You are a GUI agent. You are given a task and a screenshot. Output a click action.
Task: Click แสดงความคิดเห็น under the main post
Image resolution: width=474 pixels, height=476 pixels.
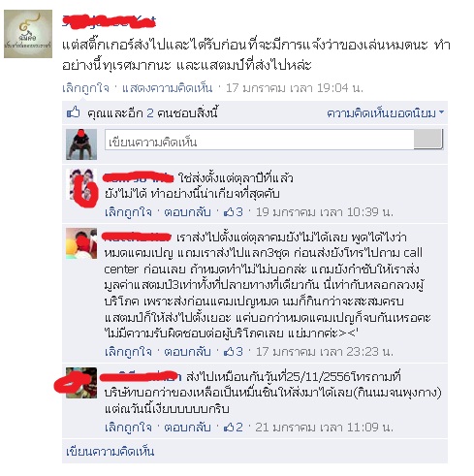coord(167,88)
